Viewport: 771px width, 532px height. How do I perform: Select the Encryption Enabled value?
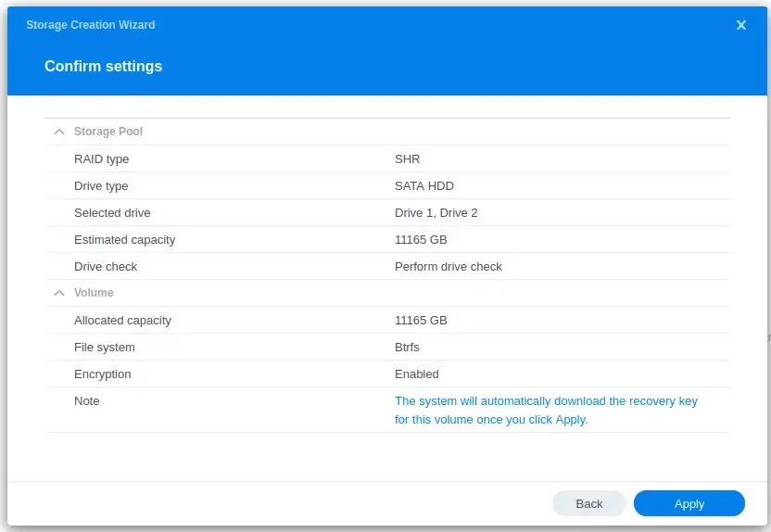pyautogui.click(x=416, y=374)
